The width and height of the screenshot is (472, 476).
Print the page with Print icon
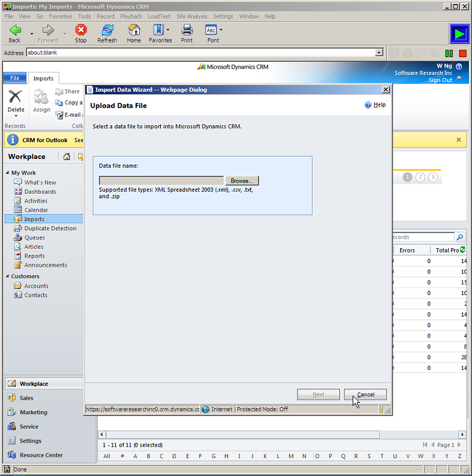coord(187,30)
